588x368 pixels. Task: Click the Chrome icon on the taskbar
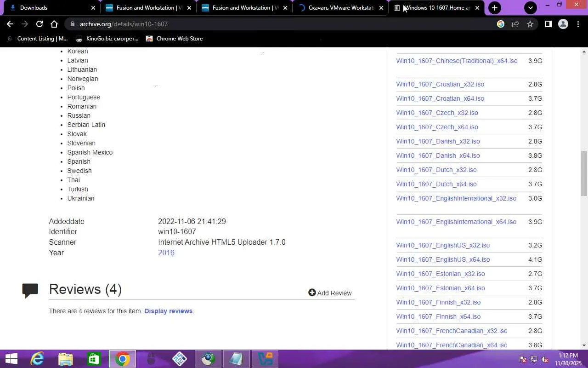[x=123, y=359]
